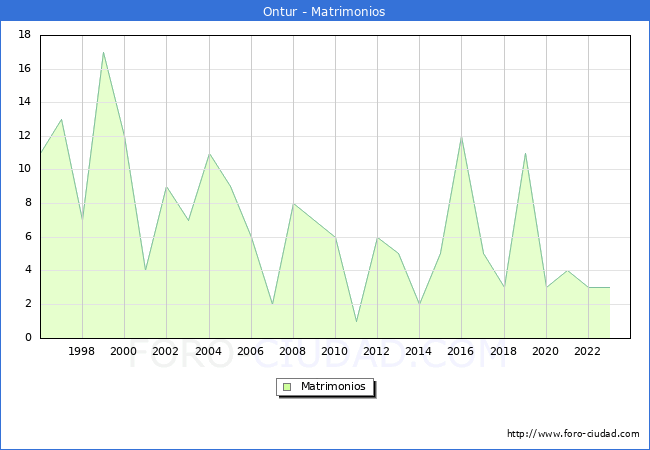Click the 2022 x-axis label
This screenshot has height=450, width=650.
[x=588, y=351]
